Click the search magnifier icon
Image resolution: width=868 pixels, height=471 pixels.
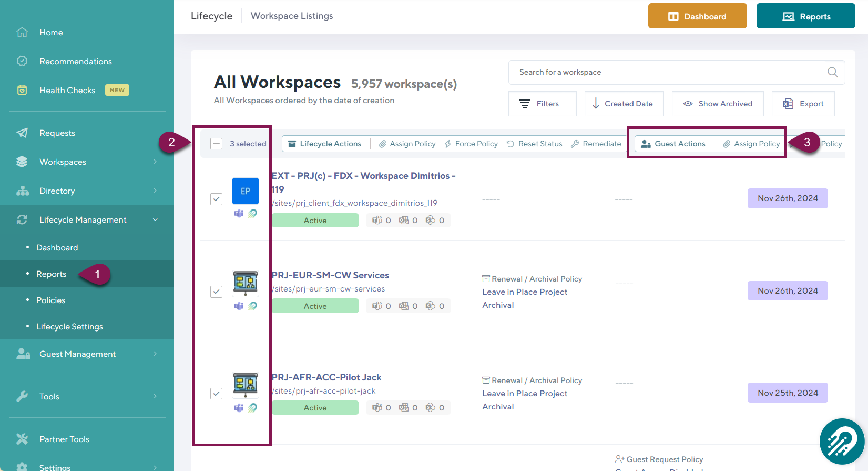click(832, 72)
